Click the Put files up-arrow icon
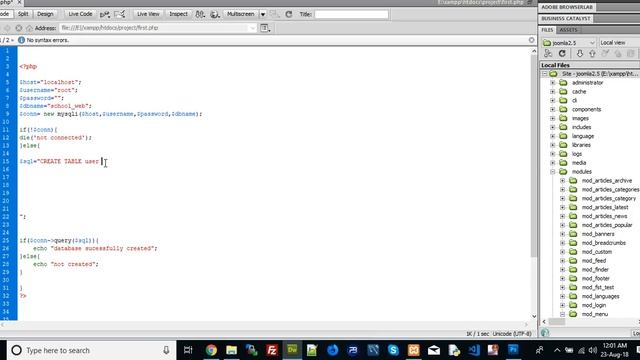Viewport: 640px width, 360px height. [592, 53]
